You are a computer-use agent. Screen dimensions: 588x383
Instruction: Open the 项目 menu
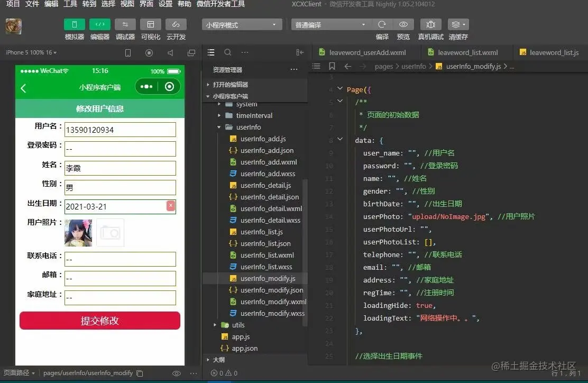point(13,4)
